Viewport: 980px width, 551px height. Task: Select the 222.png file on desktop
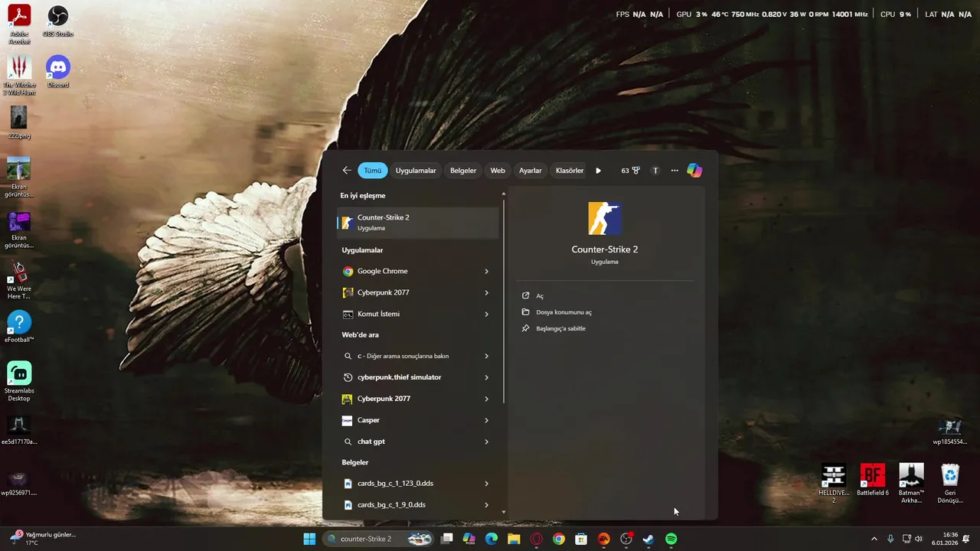point(19,122)
